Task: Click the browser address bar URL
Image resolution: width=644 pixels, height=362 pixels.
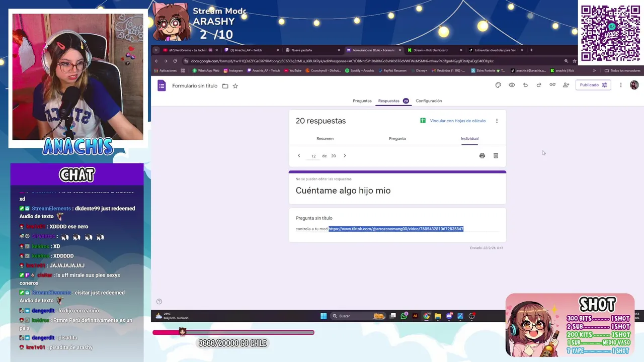Action: tap(342, 61)
